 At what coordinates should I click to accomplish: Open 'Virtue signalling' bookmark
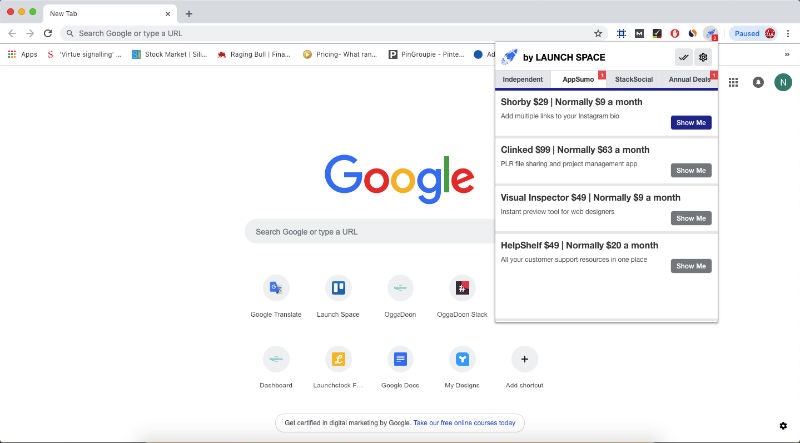[84, 54]
